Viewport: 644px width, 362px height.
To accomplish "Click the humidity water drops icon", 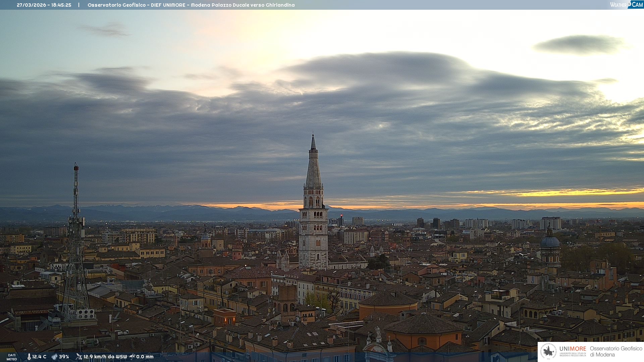I will click(54, 357).
